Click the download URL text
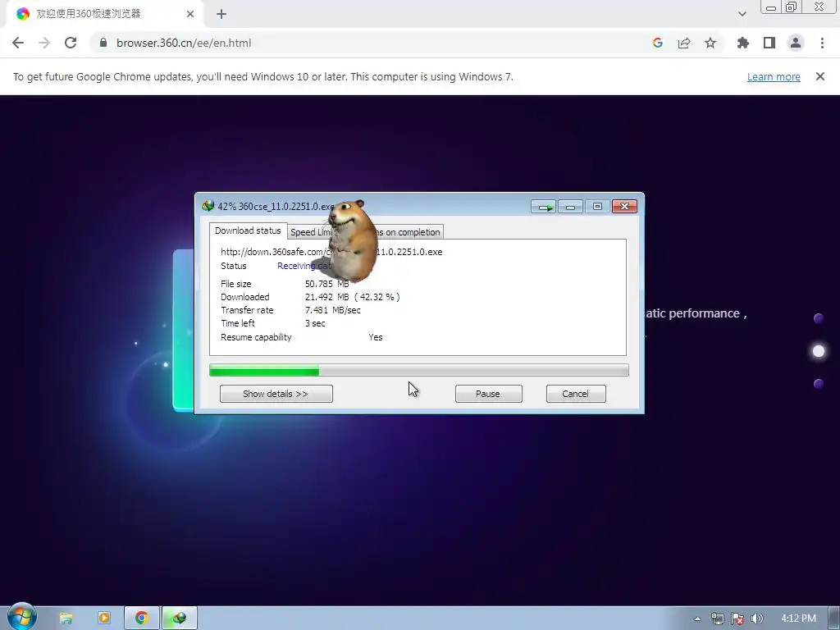 point(331,252)
